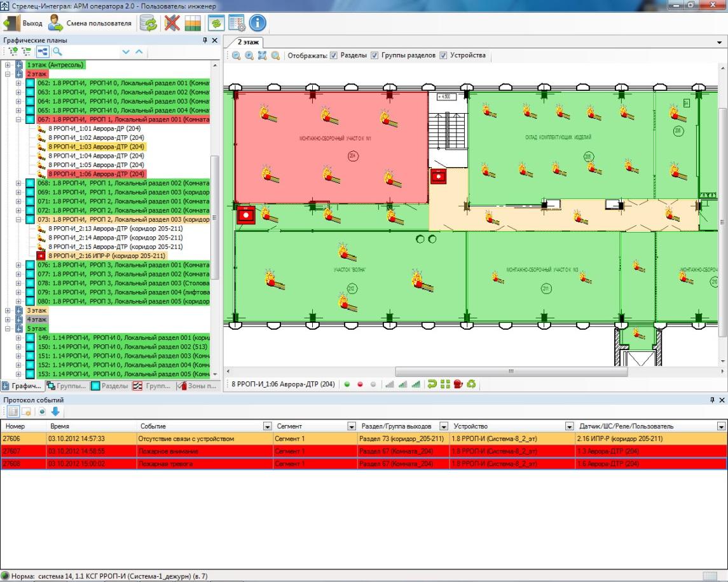Select tree item 8 РРОП-И_2:16 ИПР-Р
The height and width of the screenshot is (582, 728).
(107, 255)
